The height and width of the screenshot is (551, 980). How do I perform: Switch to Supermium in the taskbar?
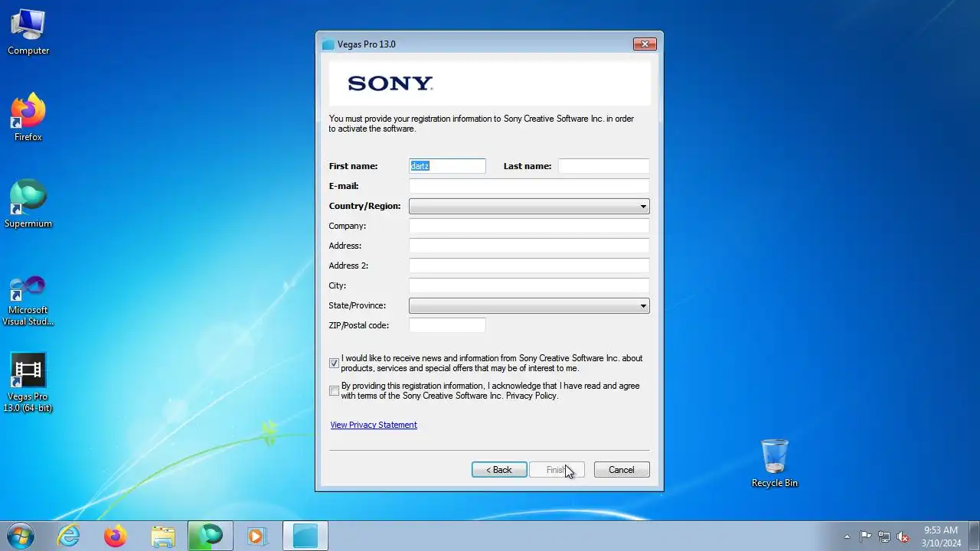click(x=211, y=536)
